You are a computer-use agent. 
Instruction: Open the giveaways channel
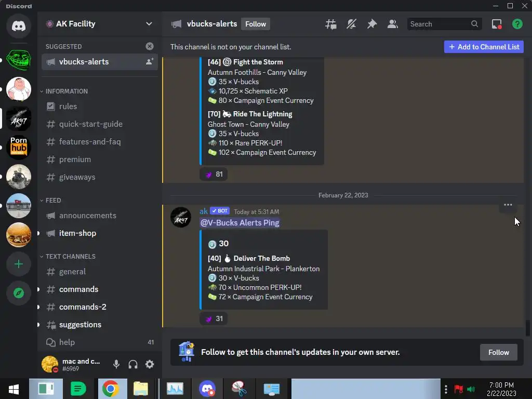[x=100, y=177]
